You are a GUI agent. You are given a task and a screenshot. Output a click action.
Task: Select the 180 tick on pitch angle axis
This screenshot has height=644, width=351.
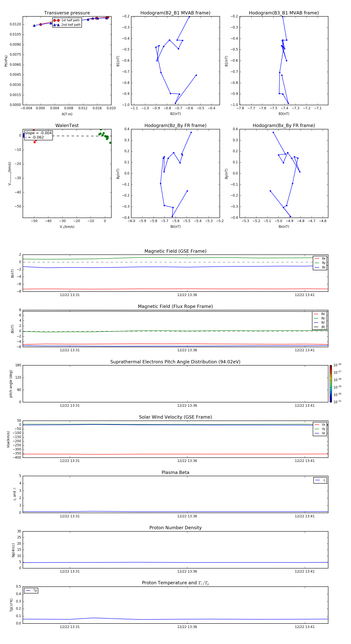18,365
